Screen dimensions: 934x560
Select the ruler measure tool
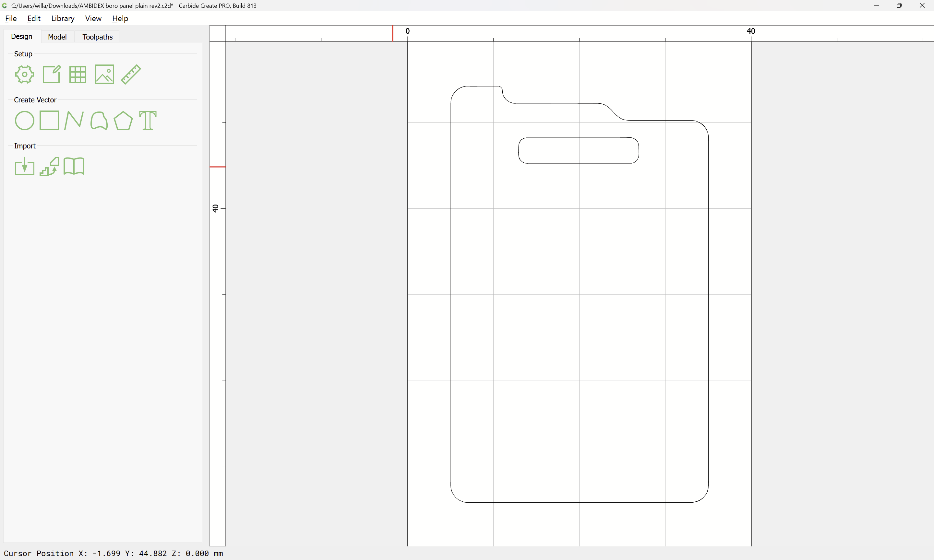[x=131, y=74]
